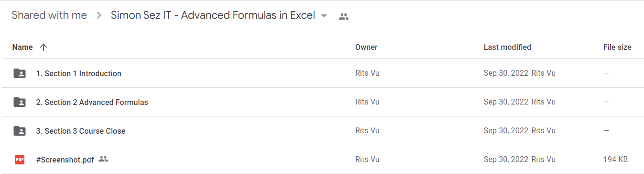Click the shared folder icon for Section 1 Introduction
This screenshot has height=174, width=644.
20,73
